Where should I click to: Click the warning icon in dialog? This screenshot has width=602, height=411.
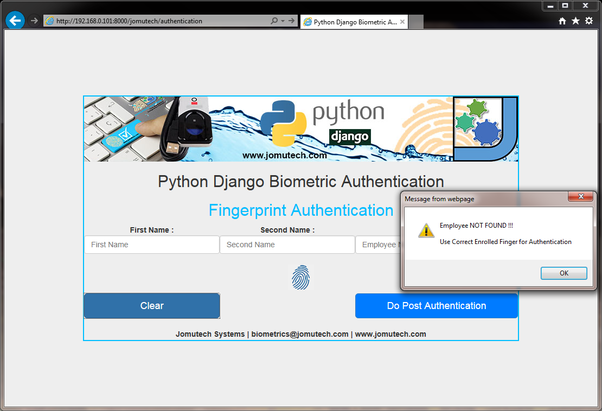[426, 231]
